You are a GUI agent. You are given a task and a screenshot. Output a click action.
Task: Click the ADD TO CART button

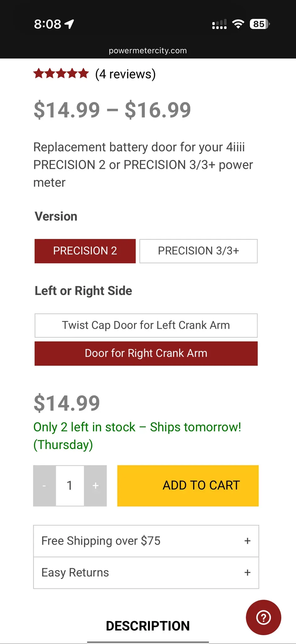pyautogui.click(x=188, y=486)
